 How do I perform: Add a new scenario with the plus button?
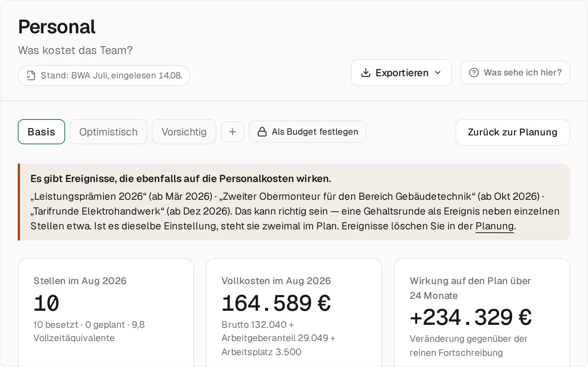click(x=233, y=132)
